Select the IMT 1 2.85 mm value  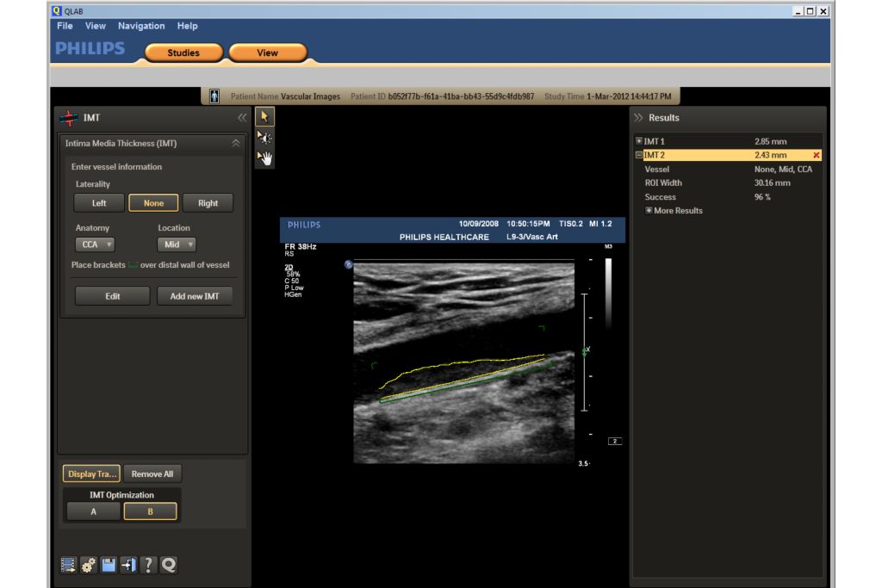[771, 141]
